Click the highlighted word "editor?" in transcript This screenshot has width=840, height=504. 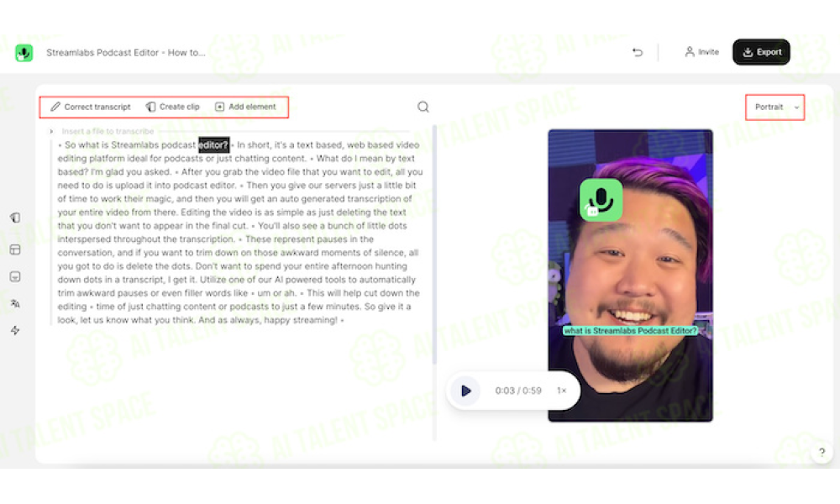[213, 145]
